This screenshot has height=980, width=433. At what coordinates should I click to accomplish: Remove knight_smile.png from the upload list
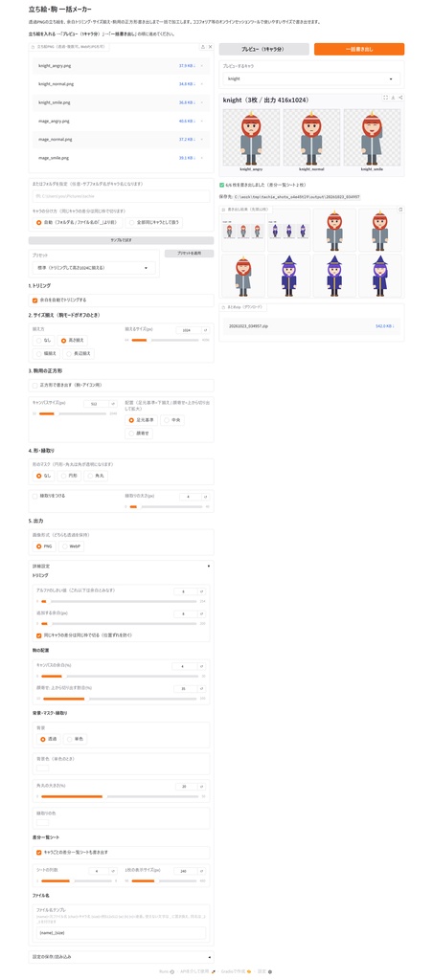pos(202,102)
